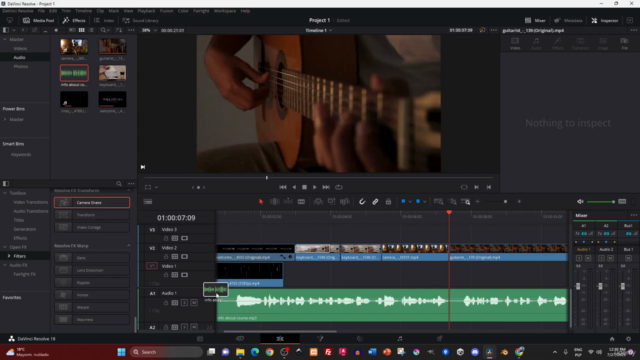
Task: Disable the Video 1 track view
Action: 184,275
